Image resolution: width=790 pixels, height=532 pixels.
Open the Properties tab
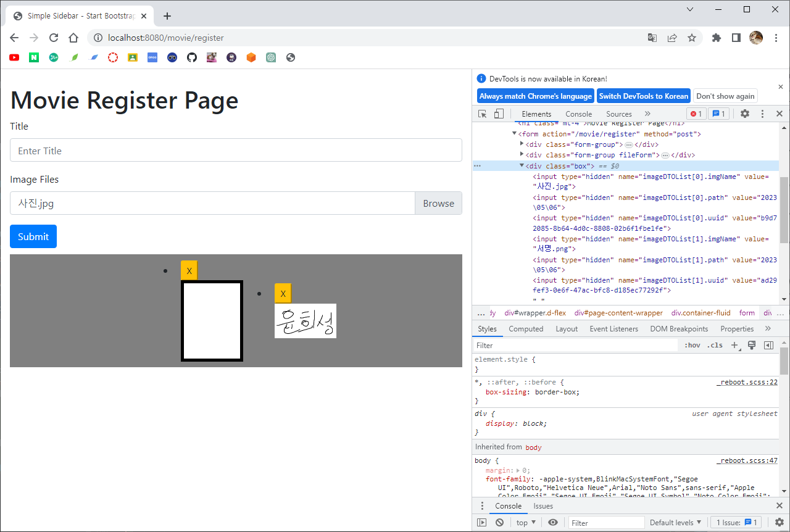point(737,329)
